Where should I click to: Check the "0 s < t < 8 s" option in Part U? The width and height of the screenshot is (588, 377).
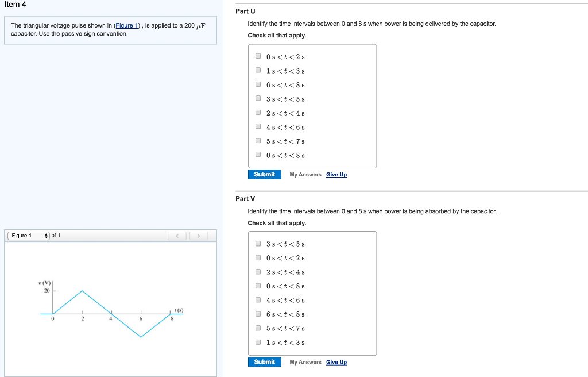pyautogui.click(x=258, y=154)
